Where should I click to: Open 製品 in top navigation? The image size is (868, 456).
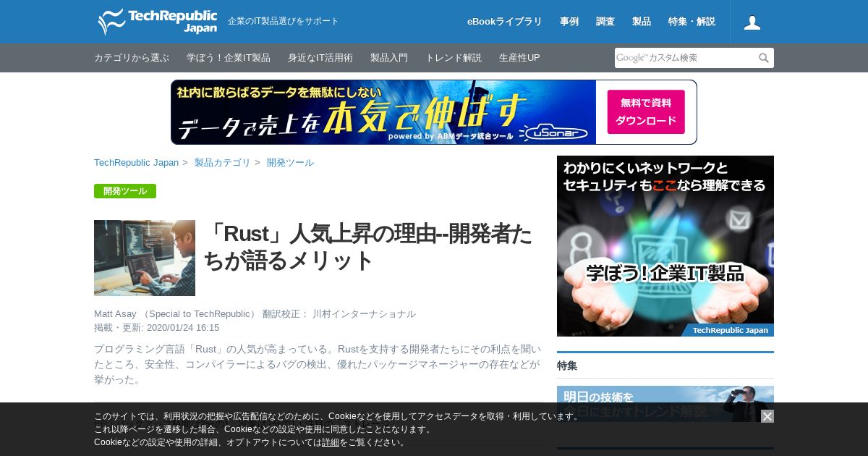point(642,22)
